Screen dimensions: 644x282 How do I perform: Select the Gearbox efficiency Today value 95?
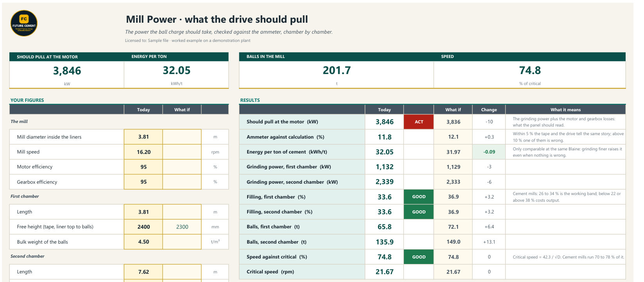point(144,182)
